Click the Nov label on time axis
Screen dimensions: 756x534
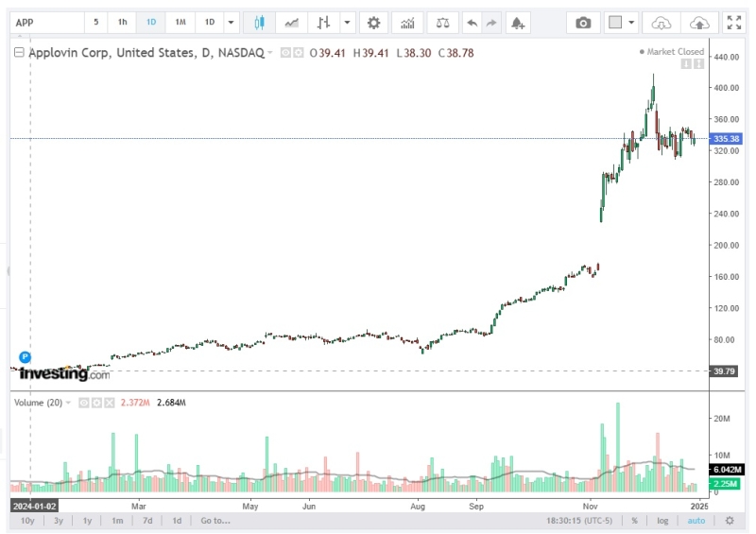(x=590, y=506)
